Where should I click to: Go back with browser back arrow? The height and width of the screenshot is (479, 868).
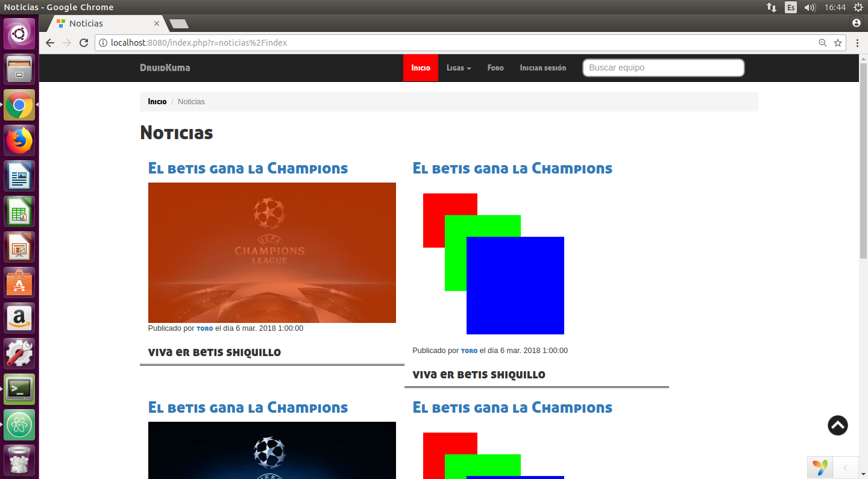click(50, 43)
